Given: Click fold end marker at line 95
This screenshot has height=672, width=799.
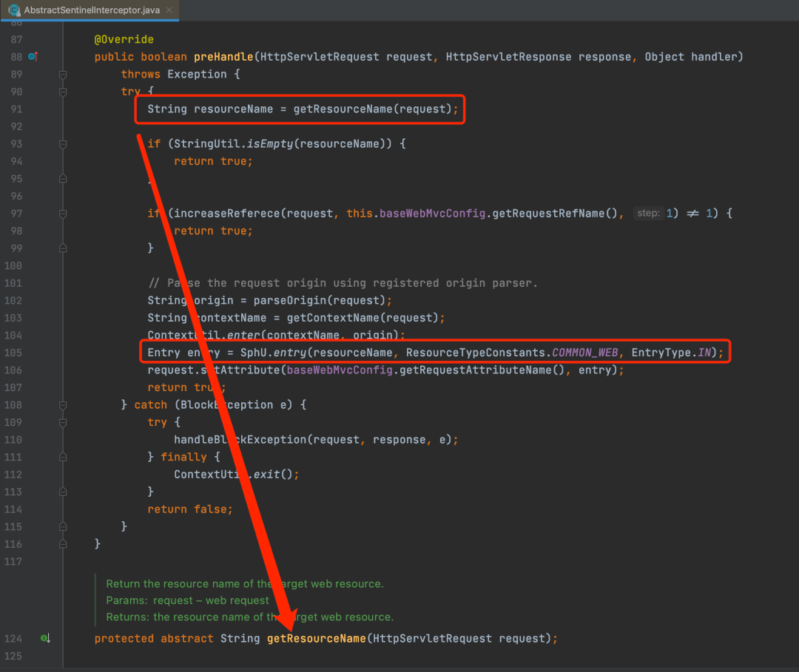Looking at the screenshot, I should 63,179.
